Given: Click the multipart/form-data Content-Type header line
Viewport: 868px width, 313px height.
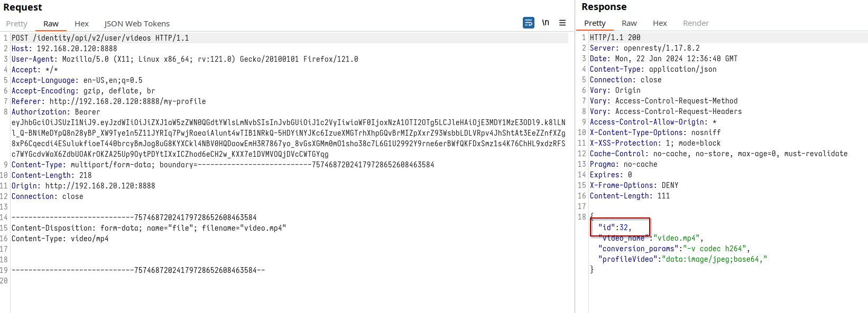Looking at the screenshot, I should 222,165.
